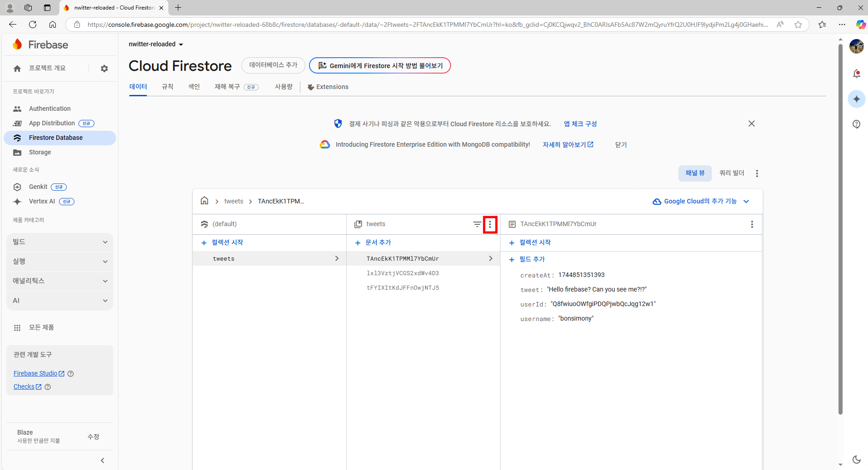Open tweets collection three-dot menu
The height and width of the screenshot is (470, 868).
point(490,224)
